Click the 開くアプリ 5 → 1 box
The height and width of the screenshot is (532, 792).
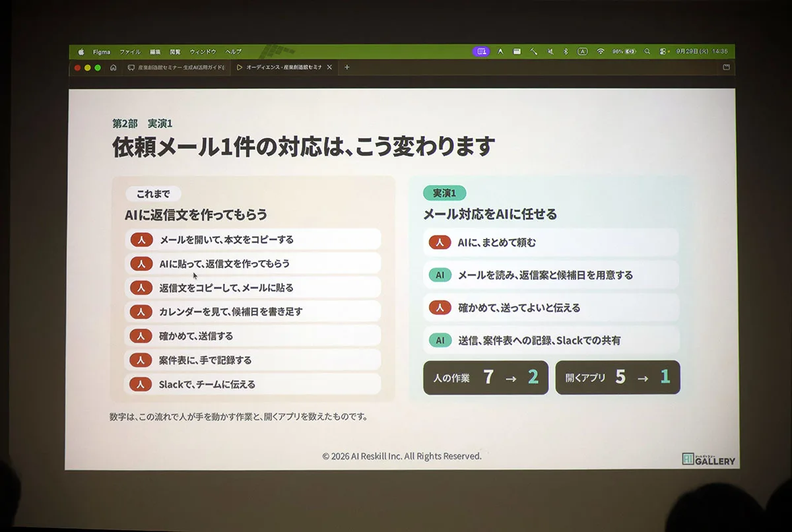[618, 378]
